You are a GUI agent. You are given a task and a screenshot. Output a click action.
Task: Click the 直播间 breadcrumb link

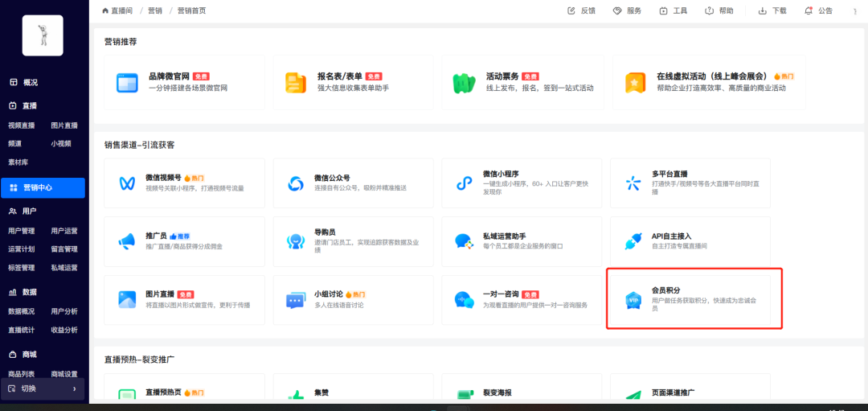click(x=117, y=10)
